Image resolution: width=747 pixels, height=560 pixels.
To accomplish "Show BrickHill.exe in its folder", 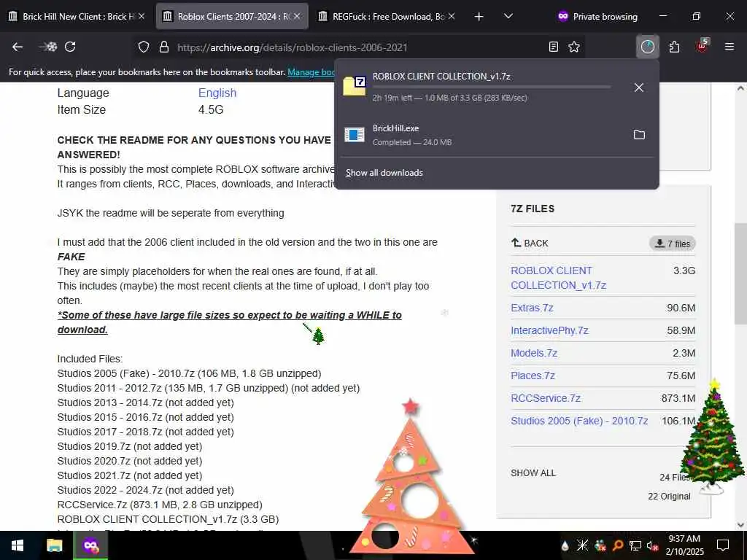I will click(639, 135).
